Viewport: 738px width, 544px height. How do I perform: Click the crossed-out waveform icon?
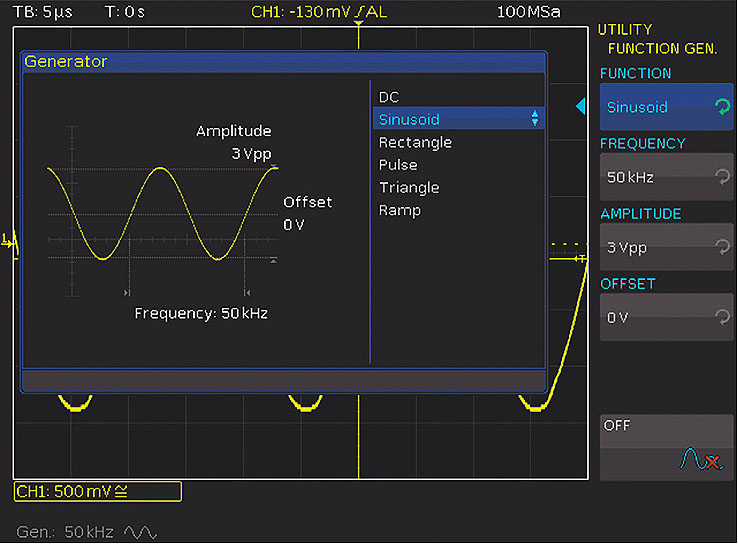(x=699, y=459)
